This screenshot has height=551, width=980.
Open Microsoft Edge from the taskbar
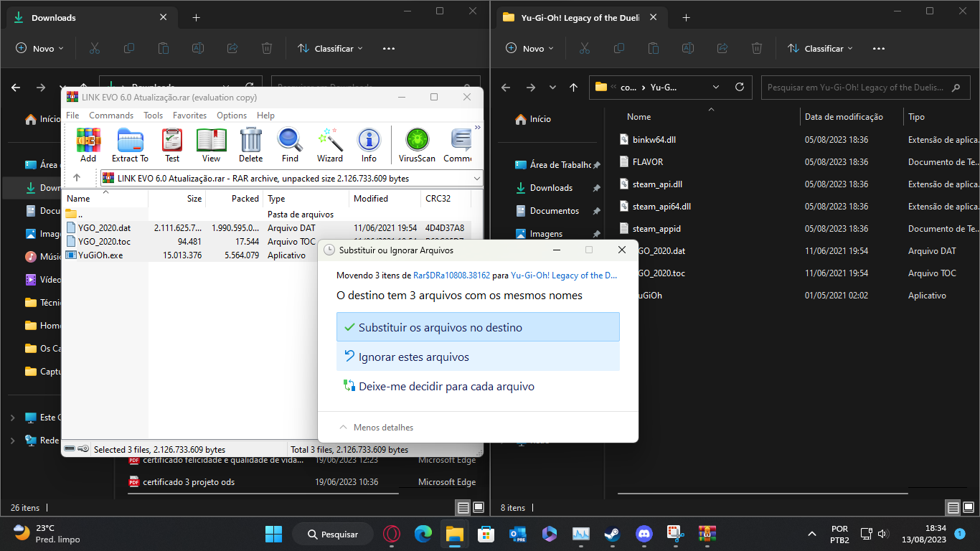point(423,534)
